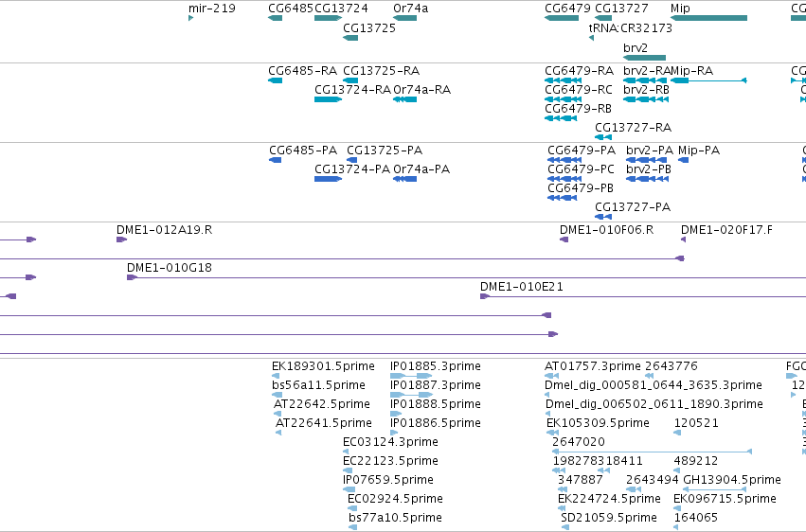This screenshot has height=532, width=806.
Task: Click the CG6485-PA protein label
Action: (x=303, y=150)
